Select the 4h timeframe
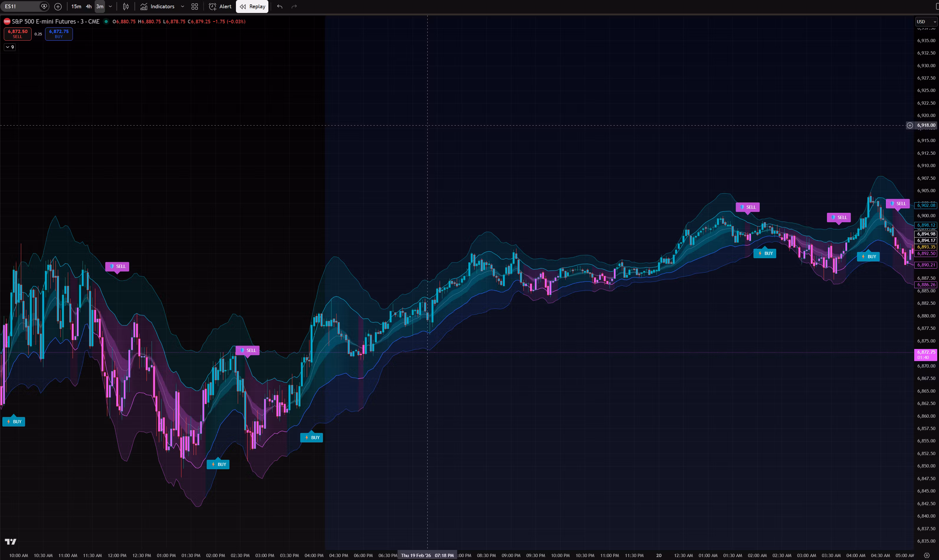The height and width of the screenshot is (560, 939). tap(89, 6)
